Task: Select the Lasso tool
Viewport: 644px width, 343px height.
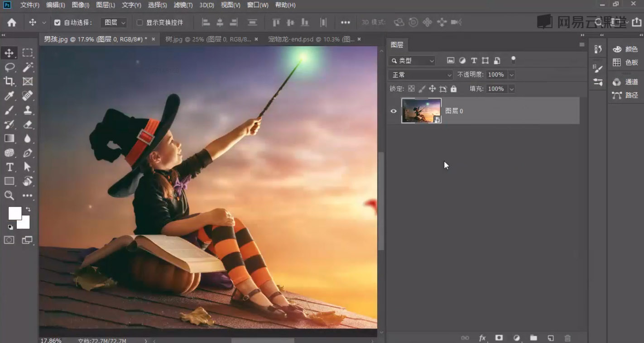Action: 9,67
